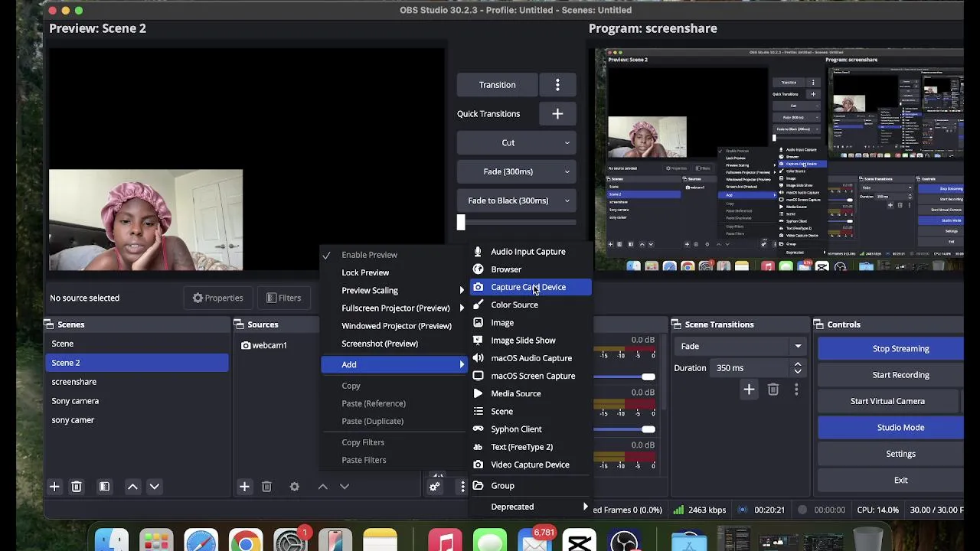The height and width of the screenshot is (551, 980).
Task: Click the green bitrate bars status icon
Action: pyautogui.click(x=678, y=510)
